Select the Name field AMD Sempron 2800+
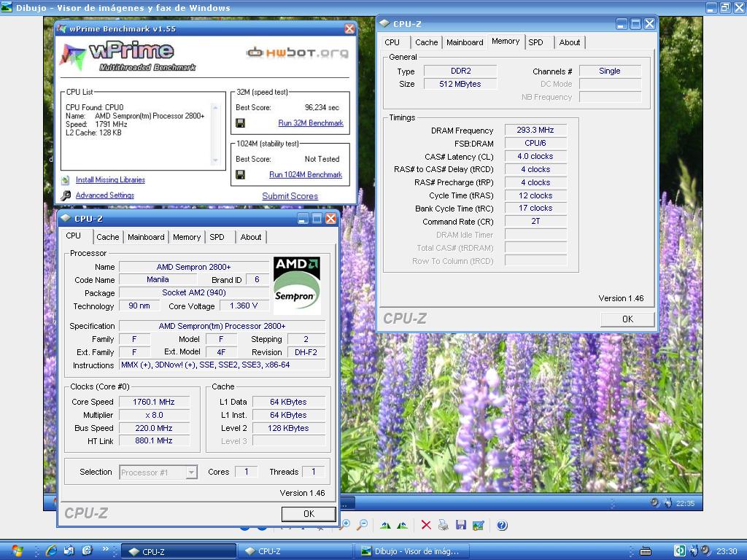Viewport: 747px width, 560px height. [194, 267]
